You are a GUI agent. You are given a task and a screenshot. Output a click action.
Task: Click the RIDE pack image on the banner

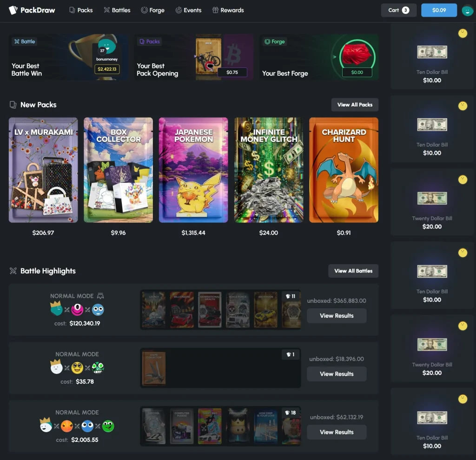click(208, 57)
